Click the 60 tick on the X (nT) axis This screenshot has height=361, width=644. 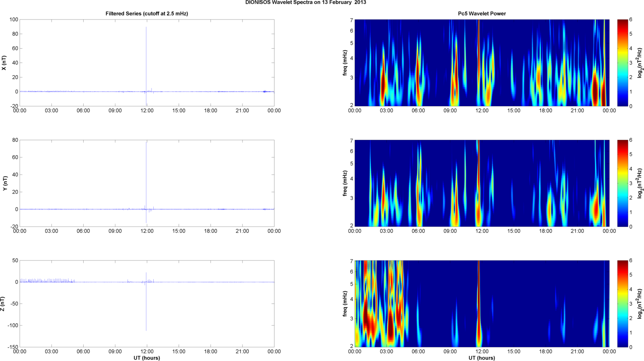[15, 48]
